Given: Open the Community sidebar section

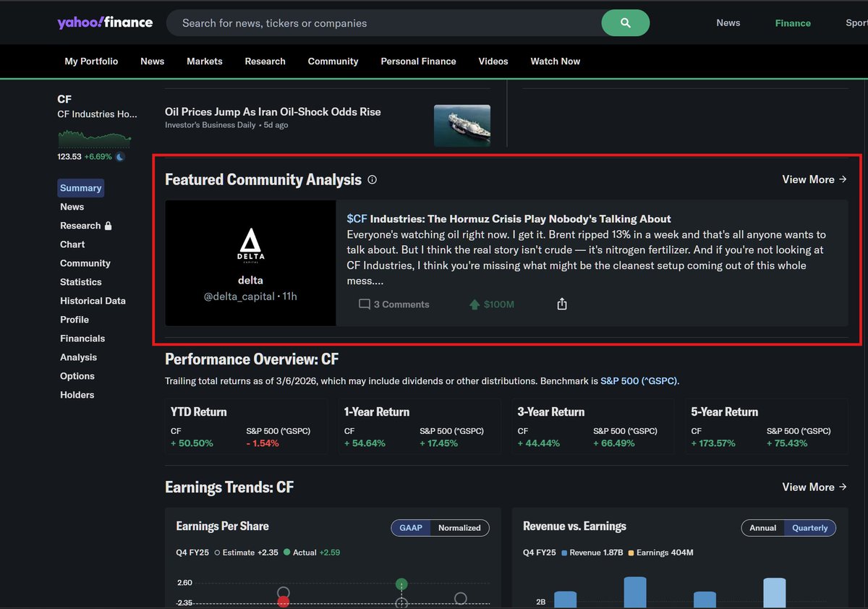Looking at the screenshot, I should click(85, 263).
